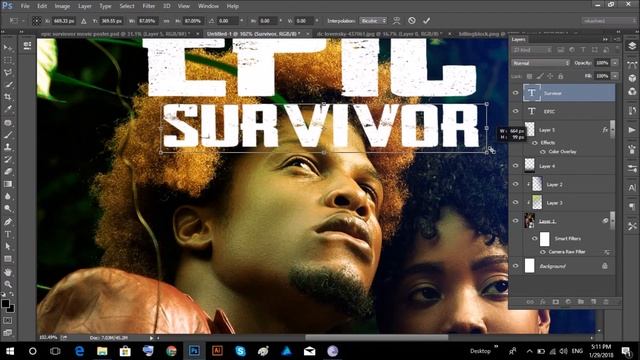Click the reference point location grid
This screenshot has height=360, width=640.
coord(37,21)
